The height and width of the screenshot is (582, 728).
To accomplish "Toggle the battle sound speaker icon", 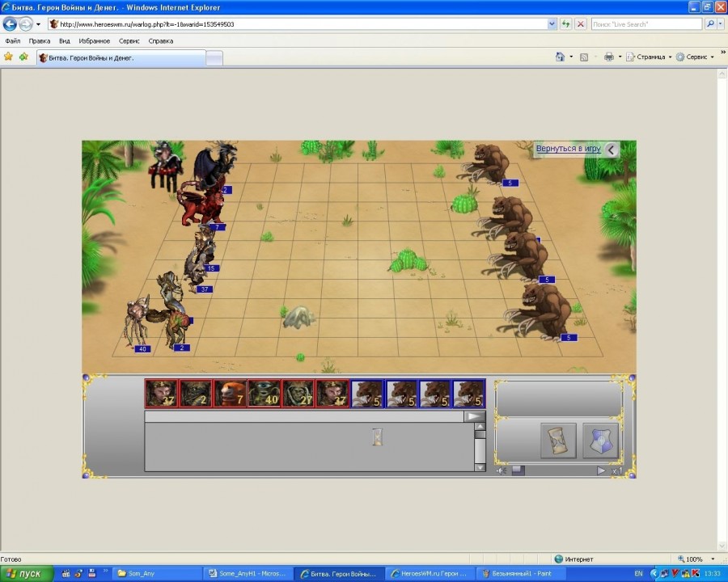I will click(502, 470).
